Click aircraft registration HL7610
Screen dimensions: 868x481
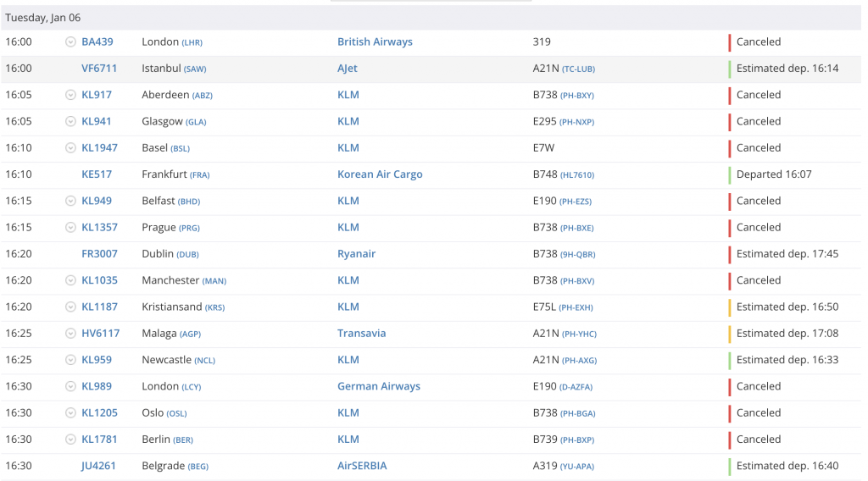[577, 175]
